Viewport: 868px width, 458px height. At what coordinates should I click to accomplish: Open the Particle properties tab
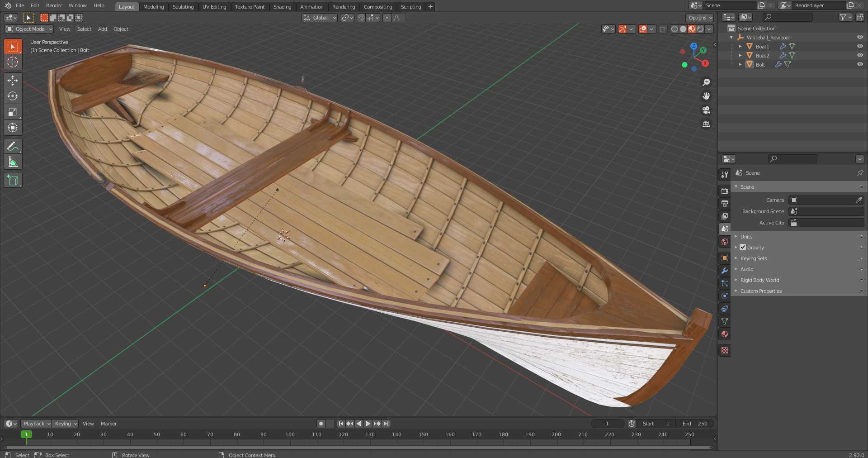pyautogui.click(x=725, y=283)
